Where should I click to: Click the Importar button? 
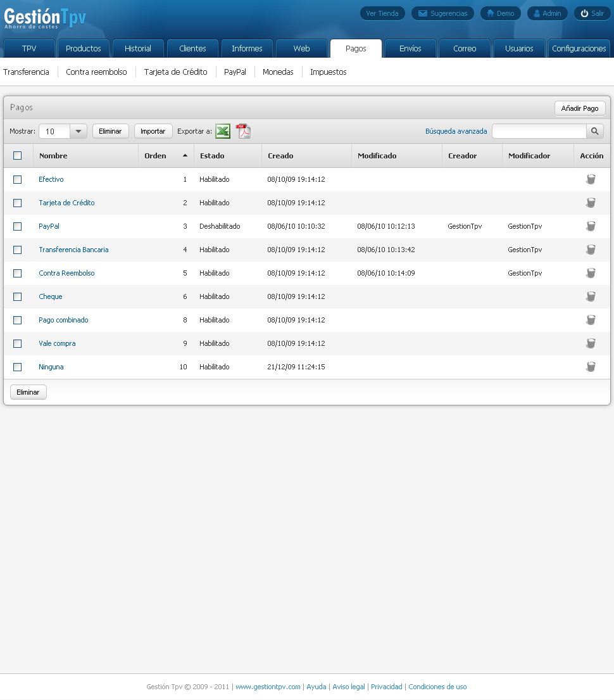coord(153,131)
